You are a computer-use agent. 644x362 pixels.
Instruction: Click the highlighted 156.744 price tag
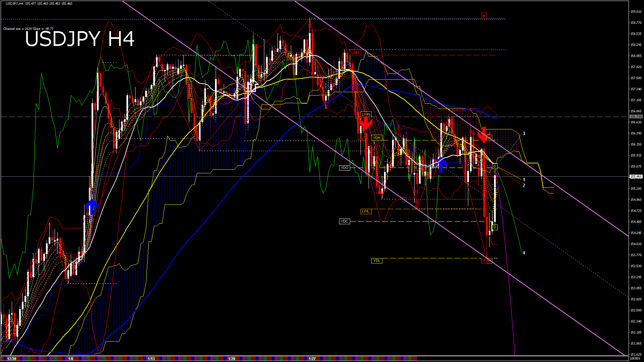636,117
